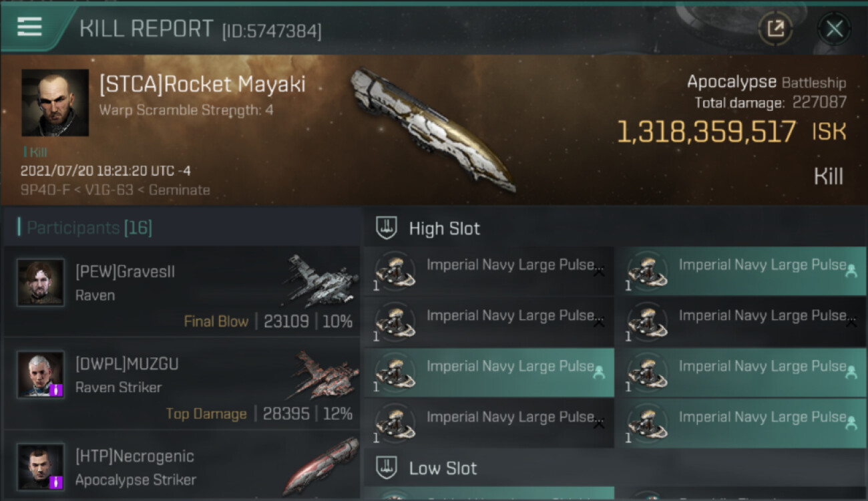The height and width of the screenshot is (501, 868).
Task: Open the [PEW]GravesII pilot name
Action: pos(125,272)
